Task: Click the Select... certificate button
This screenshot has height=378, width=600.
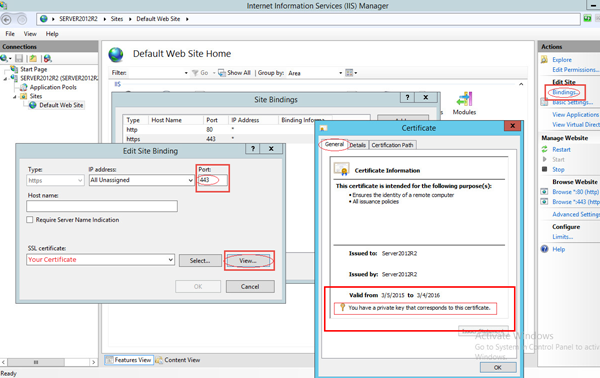Action: click(200, 261)
